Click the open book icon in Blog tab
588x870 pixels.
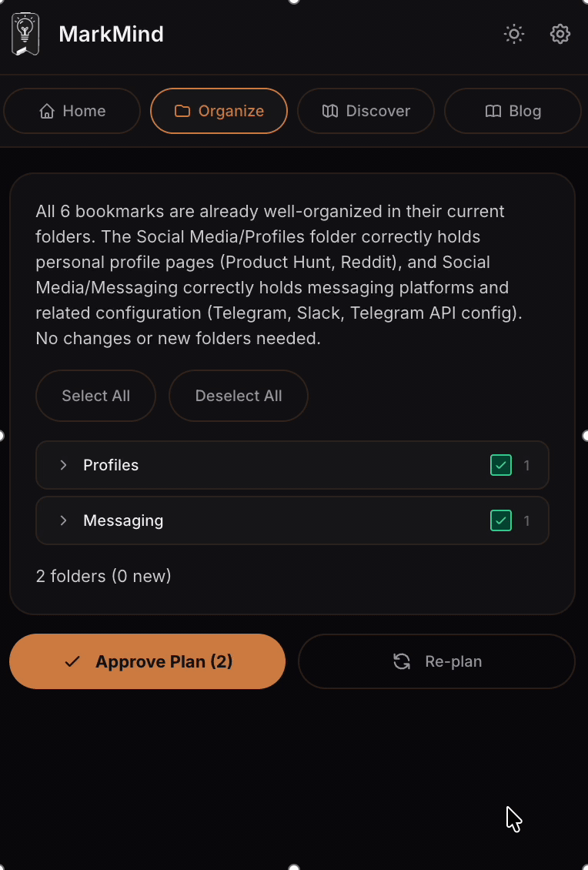tap(493, 111)
